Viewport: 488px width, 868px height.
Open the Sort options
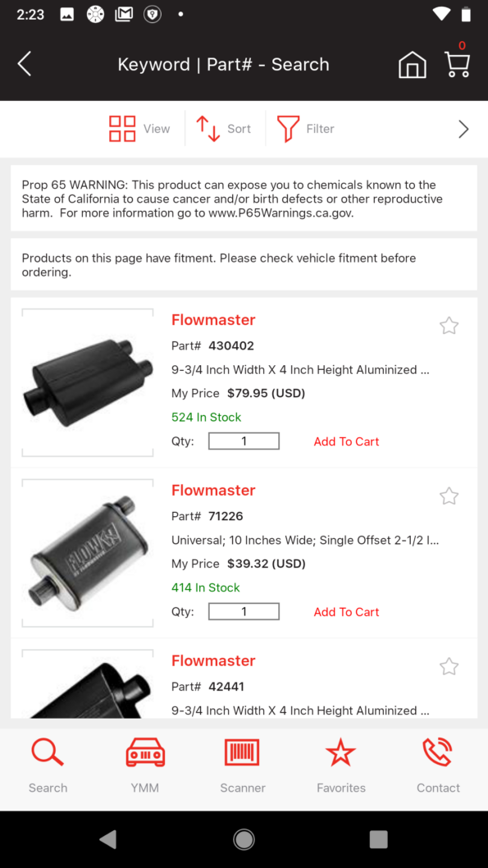pyautogui.click(x=224, y=129)
